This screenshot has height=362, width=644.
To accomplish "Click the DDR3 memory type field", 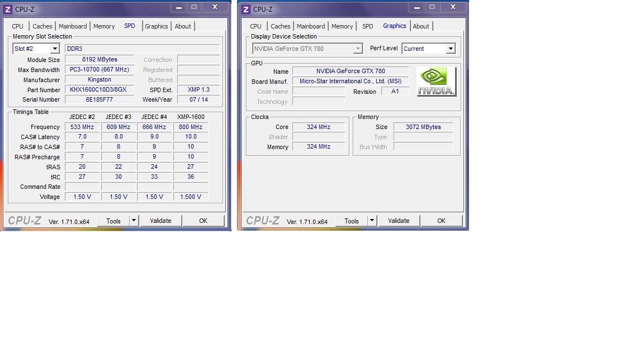I will (143, 49).
